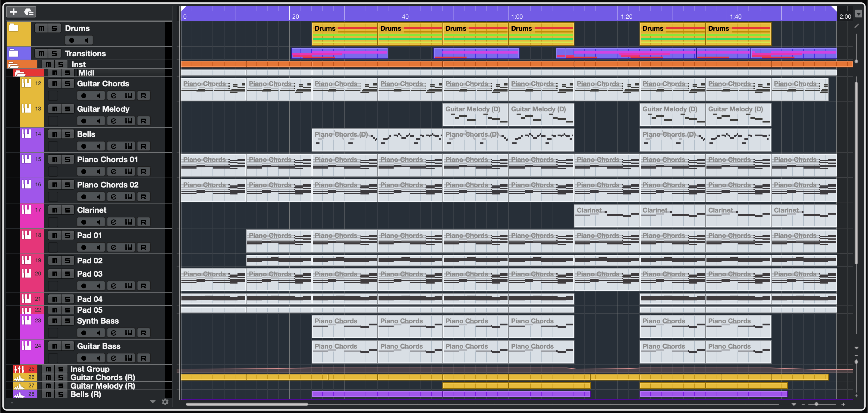Open instrument keyboard icon on Piano Chords 01

tap(128, 172)
